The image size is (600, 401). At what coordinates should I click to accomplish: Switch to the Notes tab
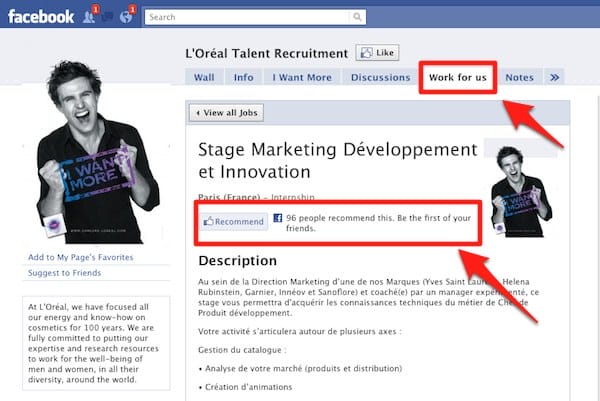[x=519, y=77]
